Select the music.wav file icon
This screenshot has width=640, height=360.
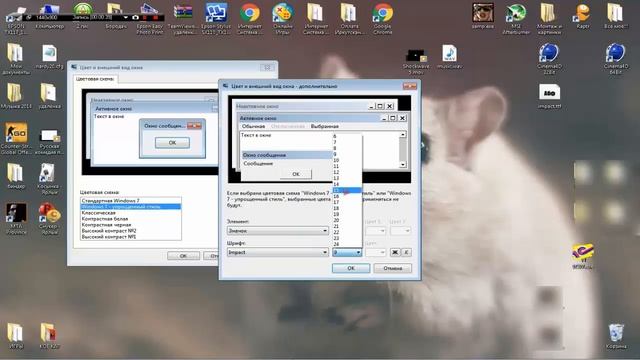[x=449, y=57]
